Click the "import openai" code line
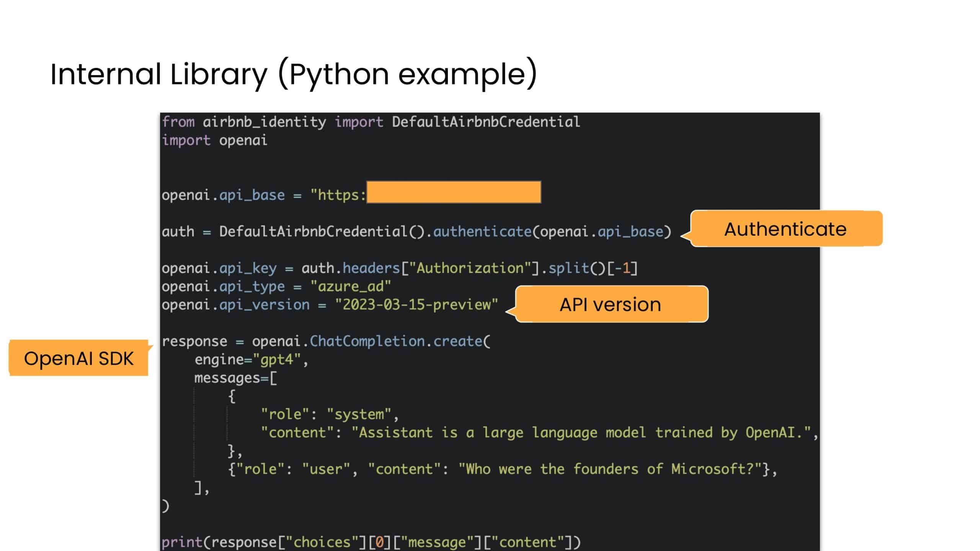 [x=214, y=140]
